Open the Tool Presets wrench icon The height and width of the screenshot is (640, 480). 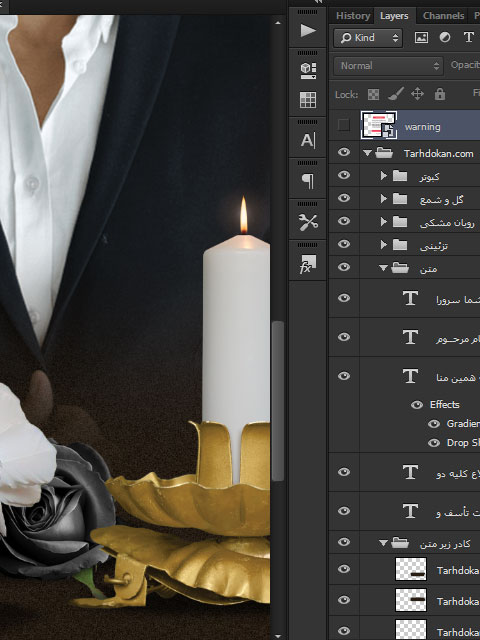[308, 222]
